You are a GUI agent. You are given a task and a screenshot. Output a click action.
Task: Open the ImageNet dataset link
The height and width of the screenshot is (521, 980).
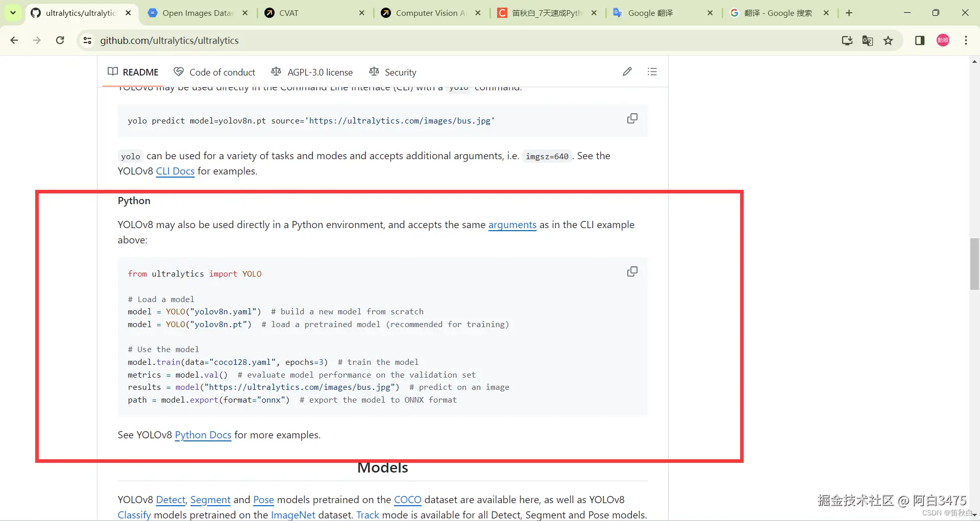[293, 515]
